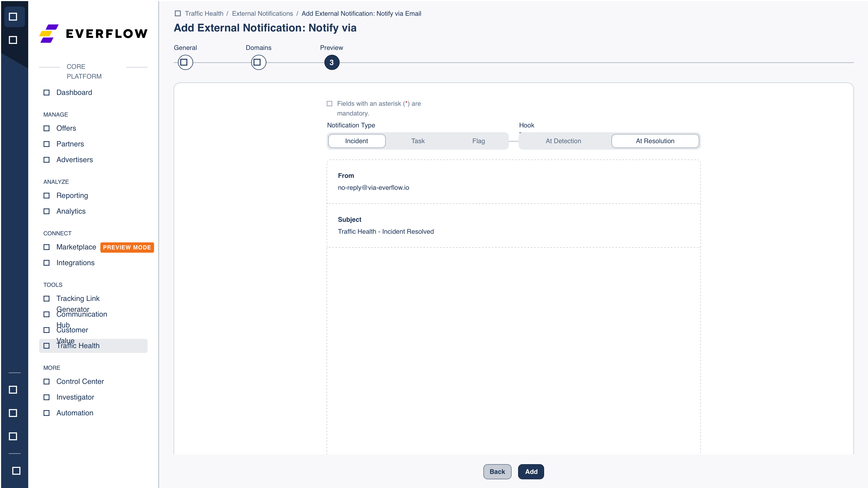Click the Advertisers icon
Image resolution: width=868 pixels, height=488 pixels.
tap(46, 160)
